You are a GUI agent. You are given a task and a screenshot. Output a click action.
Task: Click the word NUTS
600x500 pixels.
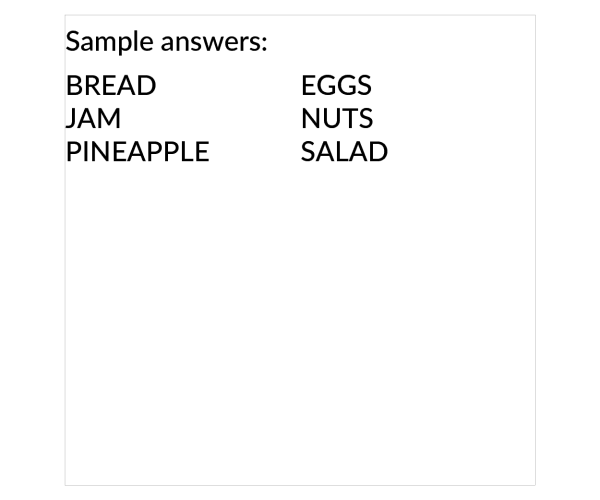(x=337, y=118)
